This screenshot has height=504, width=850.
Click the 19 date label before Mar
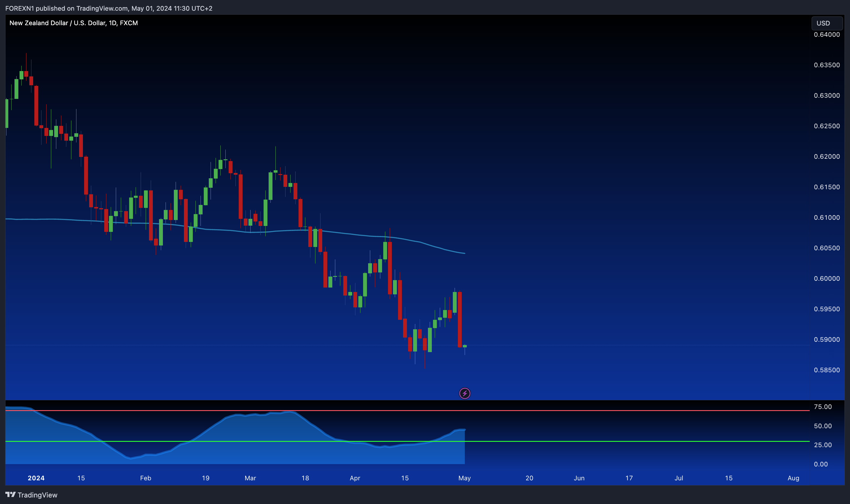[206, 478]
